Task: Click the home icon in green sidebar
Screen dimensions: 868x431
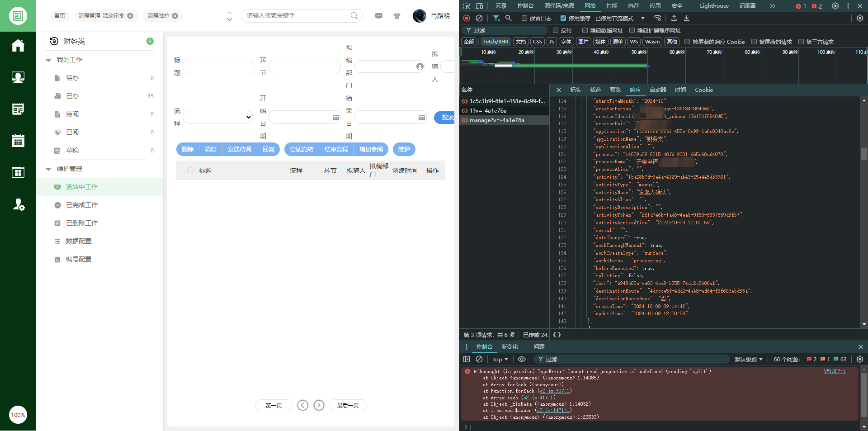Action: (18, 46)
